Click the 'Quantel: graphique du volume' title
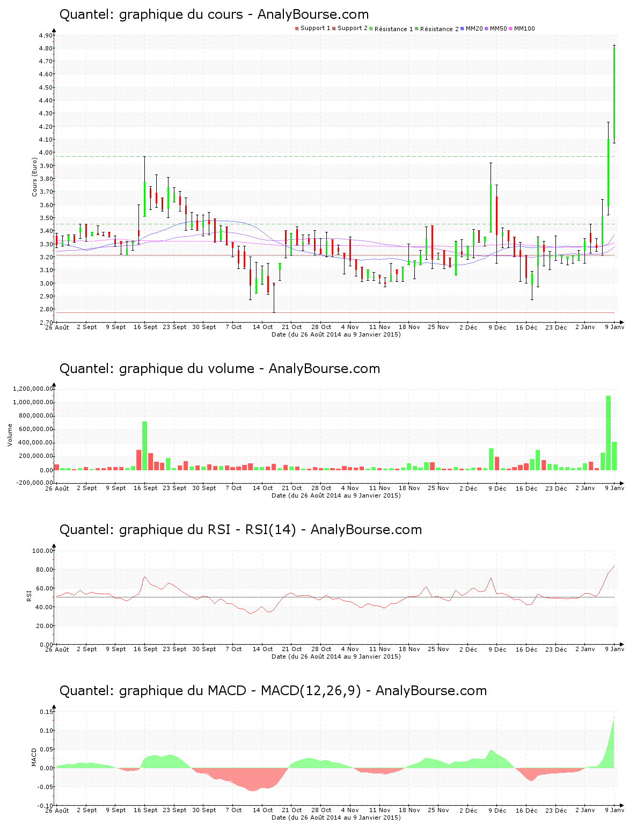Image resolution: width=644 pixels, height=832 pixels. pyautogui.click(x=219, y=369)
